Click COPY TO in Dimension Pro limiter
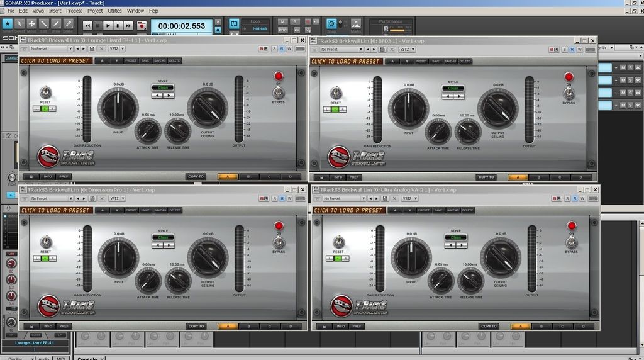This screenshot has width=644, height=360. [x=196, y=326]
